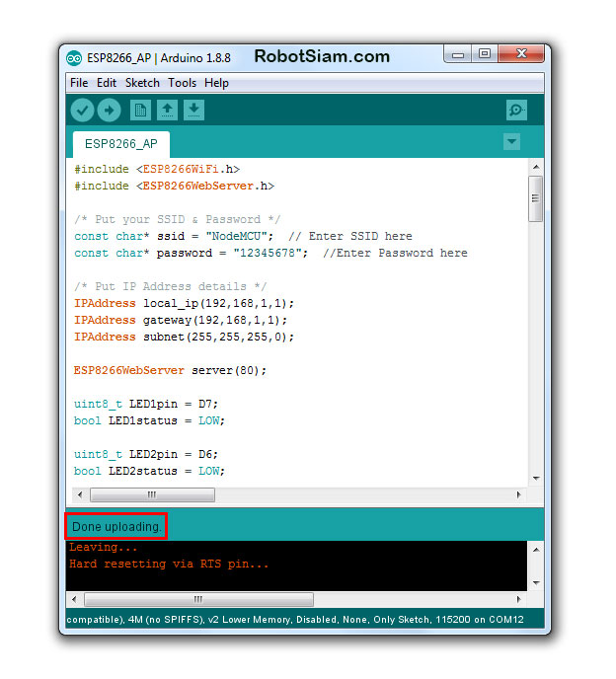Open the Help menu

tap(216, 83)
